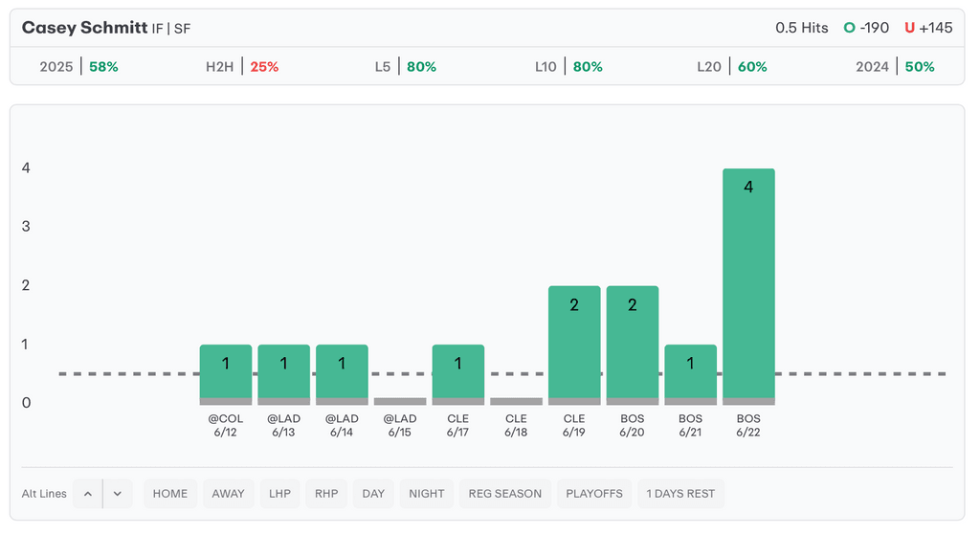
Task: Toggle the AWAY games filter
Action: [x=228, y=494]
